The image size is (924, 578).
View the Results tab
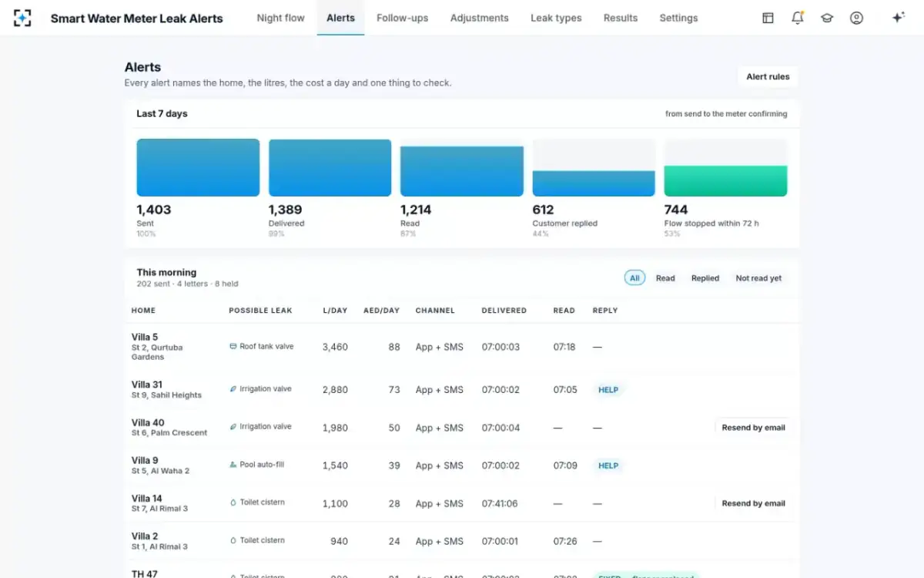tap(621, 18)
